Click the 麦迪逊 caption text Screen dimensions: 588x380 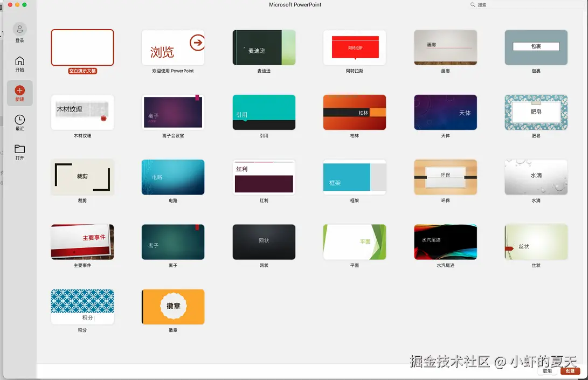tap(264, 71)
